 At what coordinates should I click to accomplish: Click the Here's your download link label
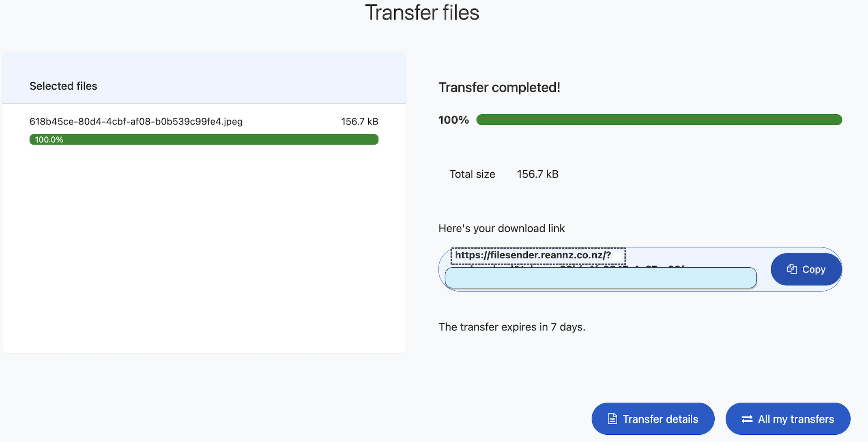tap(501, 228)
